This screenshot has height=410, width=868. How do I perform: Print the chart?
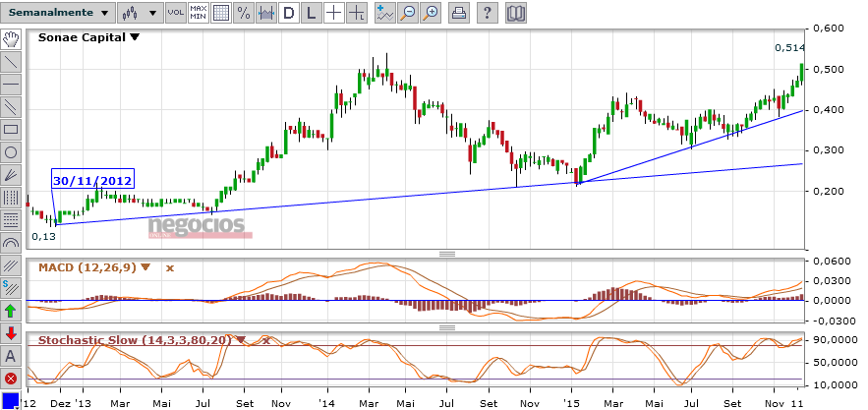tap(459, 13)
